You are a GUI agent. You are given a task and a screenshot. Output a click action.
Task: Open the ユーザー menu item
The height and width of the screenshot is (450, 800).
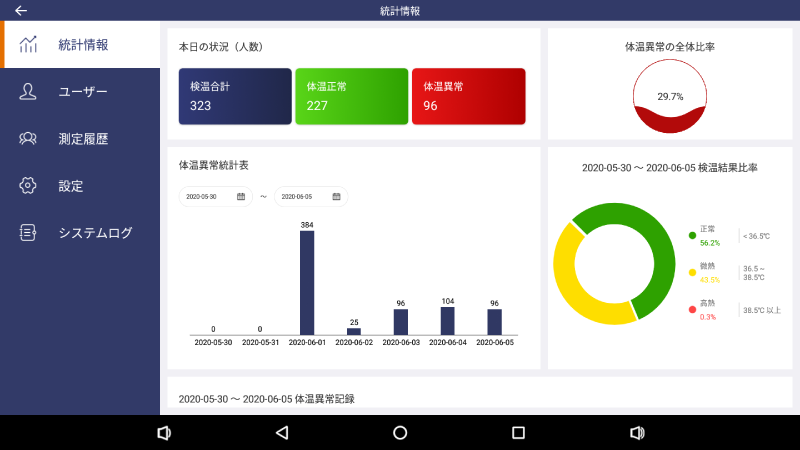[x=82, y=92]
